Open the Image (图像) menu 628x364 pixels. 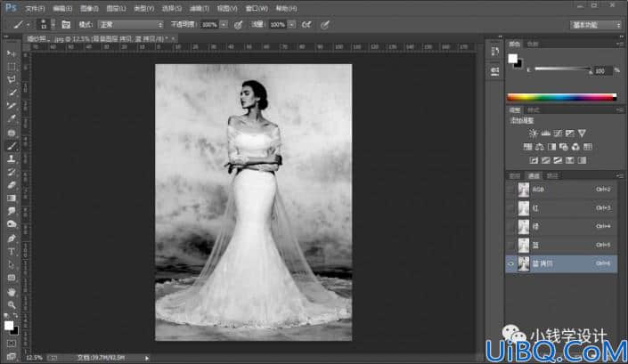(89, 8)
